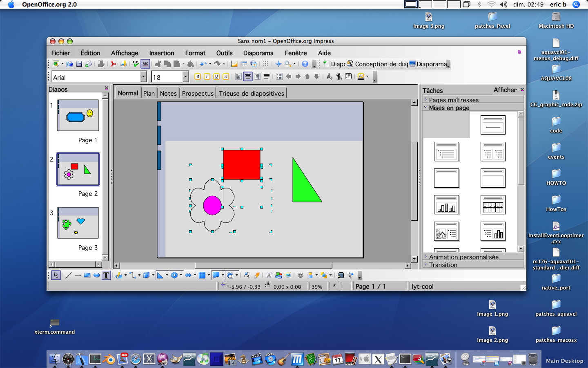Toggle Bold formatting

point(198,76)
